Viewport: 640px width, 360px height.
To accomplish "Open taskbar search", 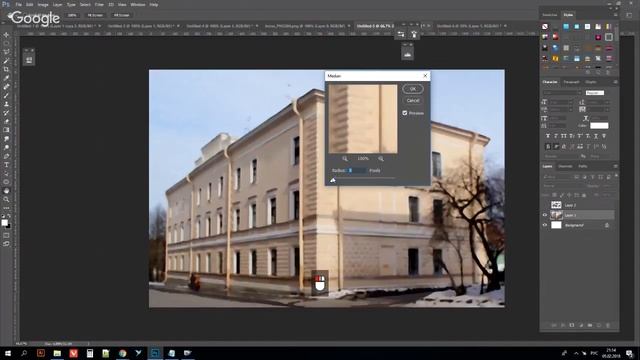I will 24,353.
